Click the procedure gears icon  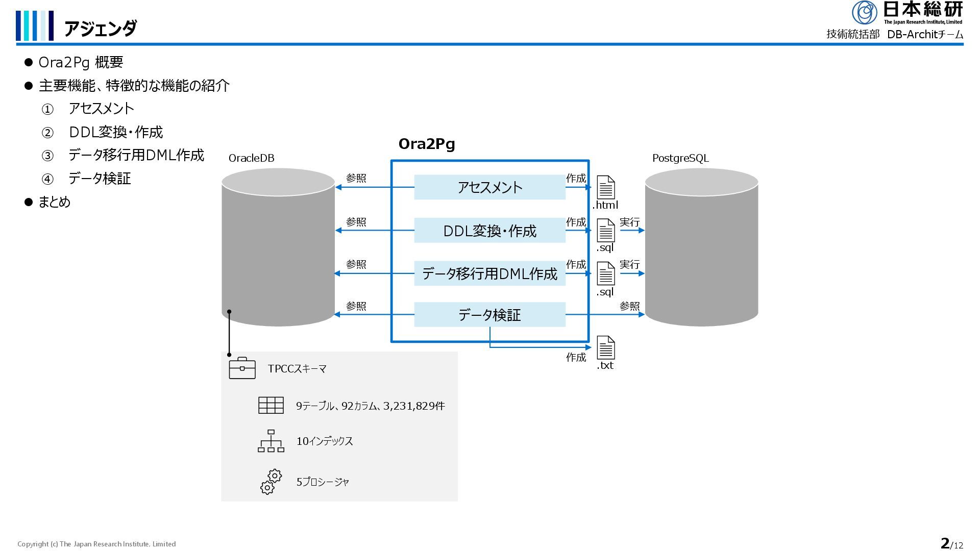coord(271,482)
